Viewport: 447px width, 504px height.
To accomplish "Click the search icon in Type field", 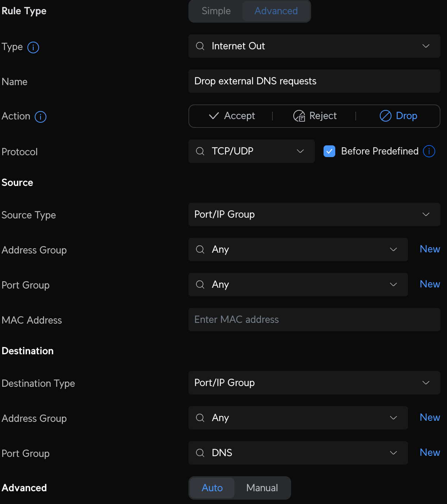I will click(200, 46).
